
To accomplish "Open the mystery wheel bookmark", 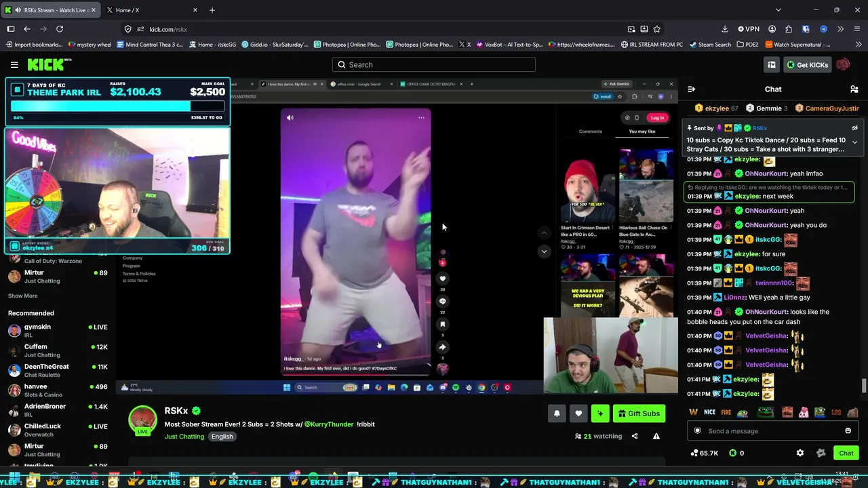I will point(90,45).
